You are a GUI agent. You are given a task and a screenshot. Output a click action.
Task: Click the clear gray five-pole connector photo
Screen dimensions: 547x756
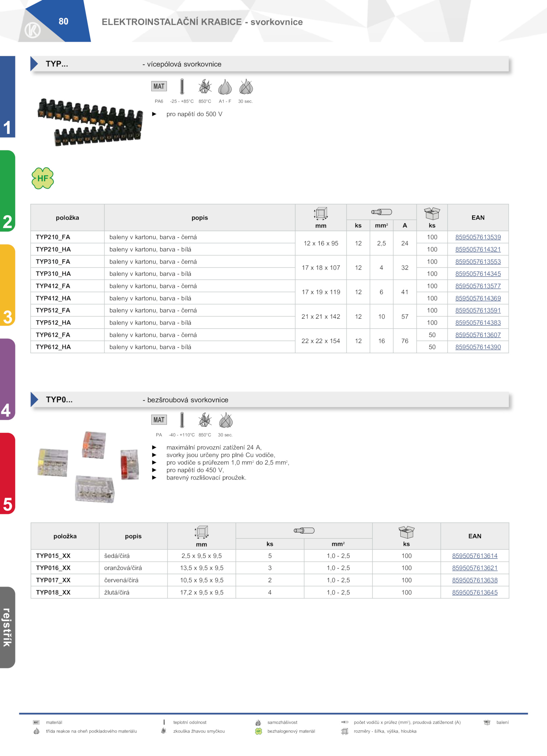pyautogui.click(x=95, y=489)
